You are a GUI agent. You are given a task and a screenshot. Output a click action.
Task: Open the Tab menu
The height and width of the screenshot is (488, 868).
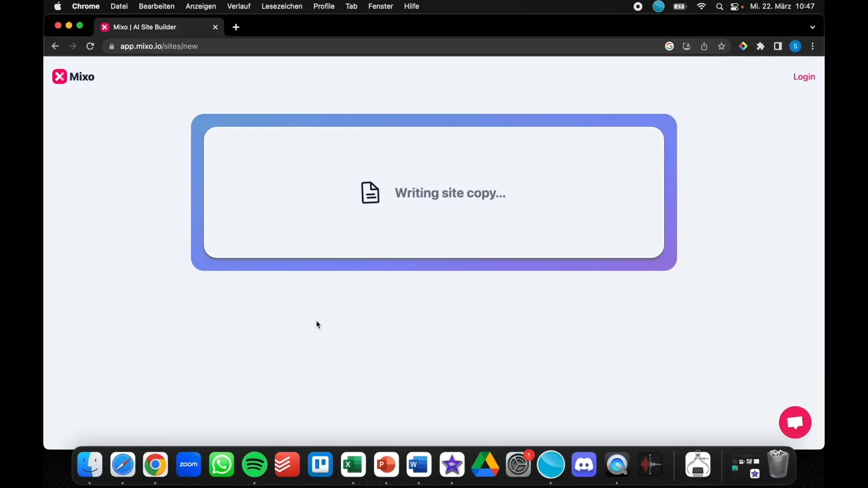(x=352, y=6)
